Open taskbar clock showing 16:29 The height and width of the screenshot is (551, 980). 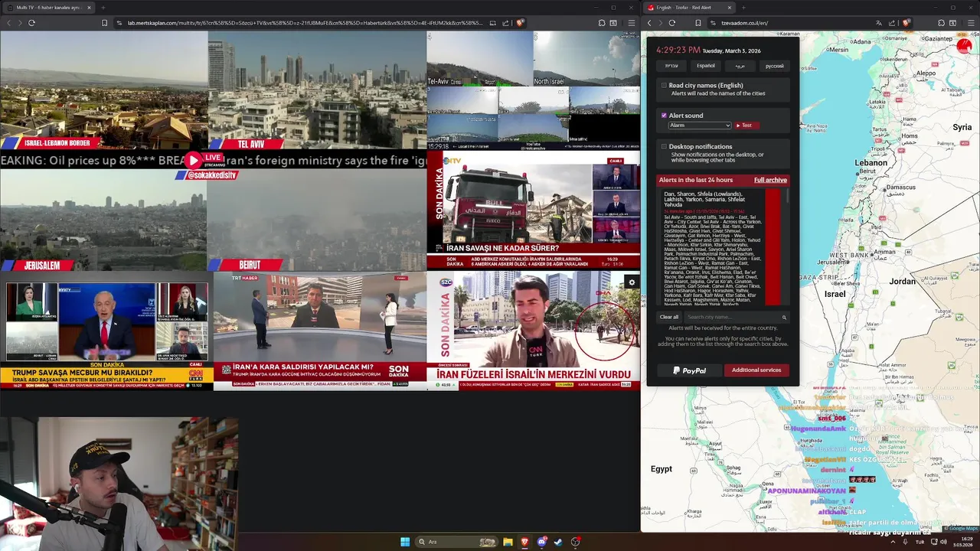[962, 542]
